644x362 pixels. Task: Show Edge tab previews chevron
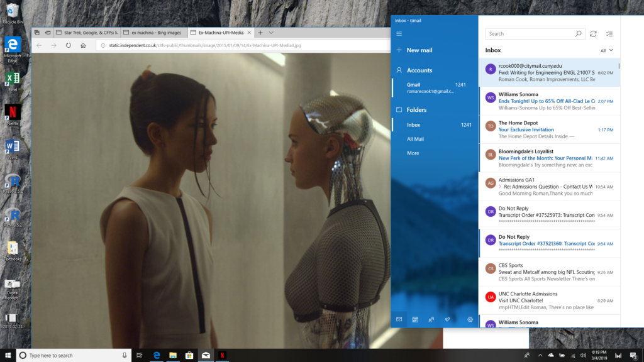pos(271,33)
